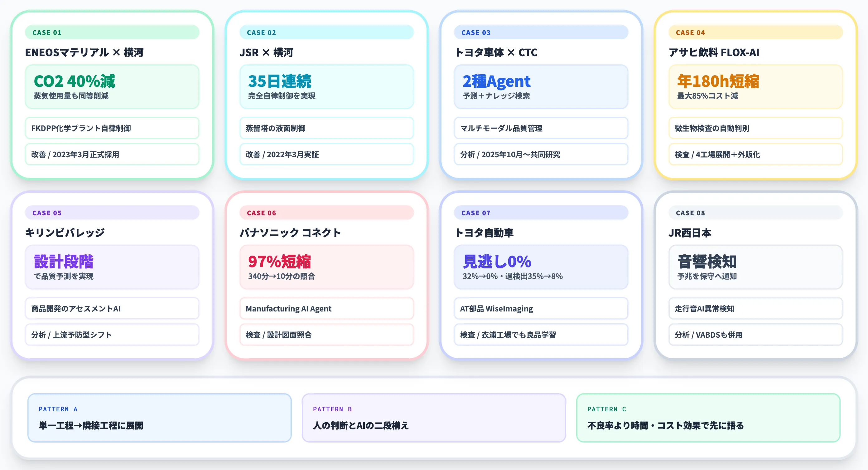
Task: Click the CO2 40%減 metric
Action: [x=75, y=81]
